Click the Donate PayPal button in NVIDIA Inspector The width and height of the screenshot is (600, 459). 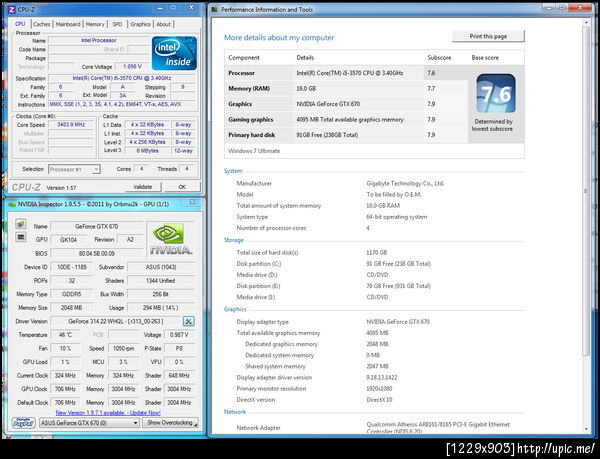[24, 423]
